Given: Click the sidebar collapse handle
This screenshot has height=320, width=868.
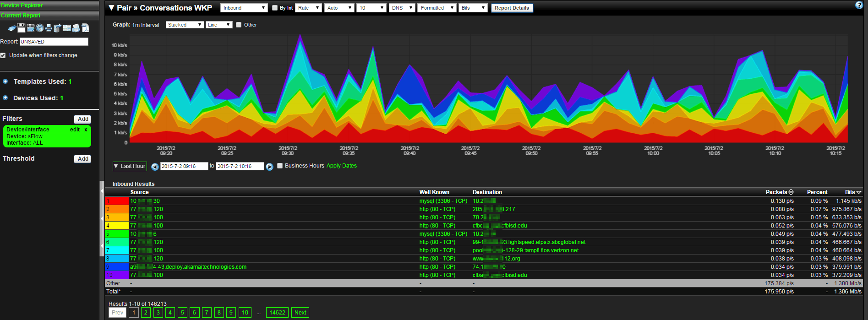Looking at the screenshot, I should pos(102,219).
